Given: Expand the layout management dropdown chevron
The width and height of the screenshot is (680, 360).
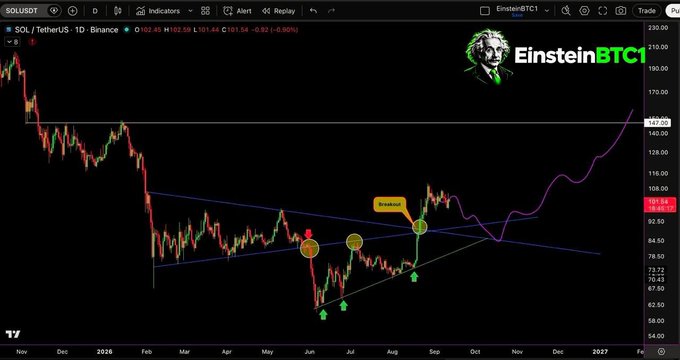Looking at the screenshot, I should 547,11.
